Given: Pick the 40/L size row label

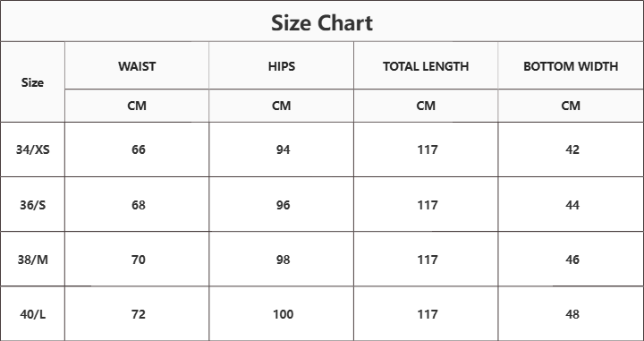Looking at the screenshot, I should pyautogui.click(x=33, y=314).
